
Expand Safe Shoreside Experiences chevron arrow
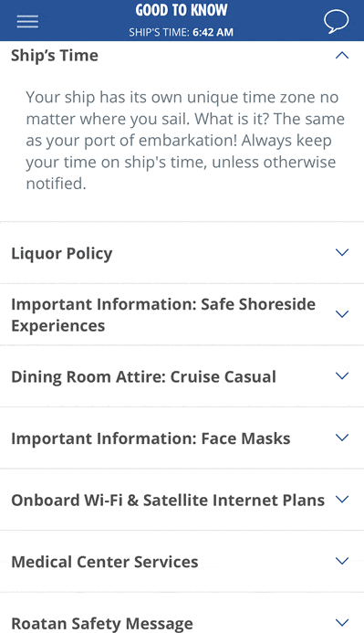click(x=342, y=314)
